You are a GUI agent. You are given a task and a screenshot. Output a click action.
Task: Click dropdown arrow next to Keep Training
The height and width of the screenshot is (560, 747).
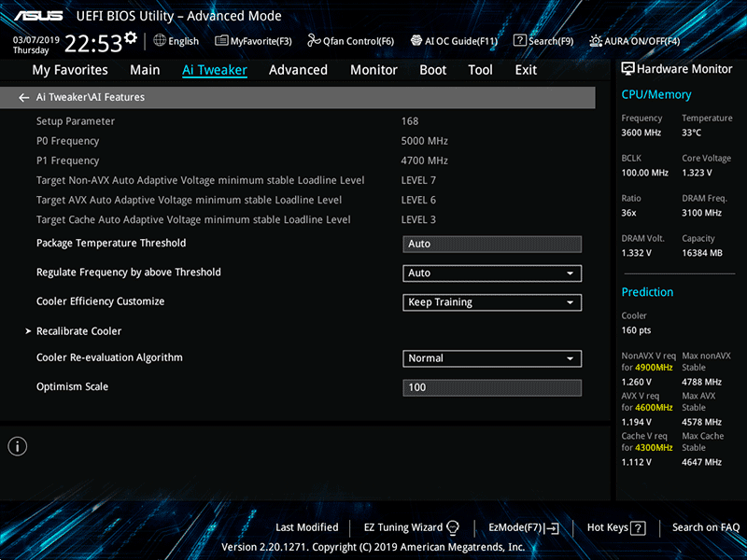tap(570, 302)
